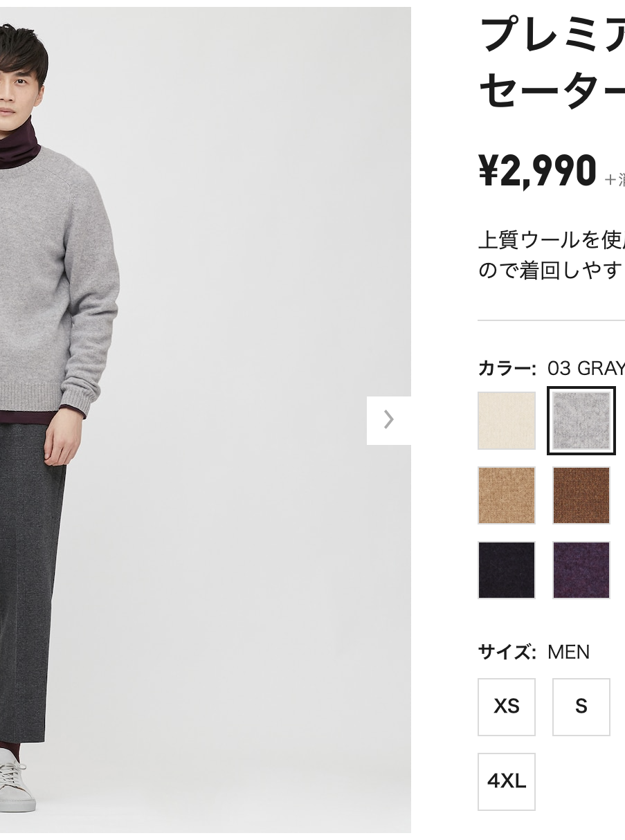Click the サイズ label
Image resolution: width=625 pixels, height=840 pixels.
tap(507, 652)
